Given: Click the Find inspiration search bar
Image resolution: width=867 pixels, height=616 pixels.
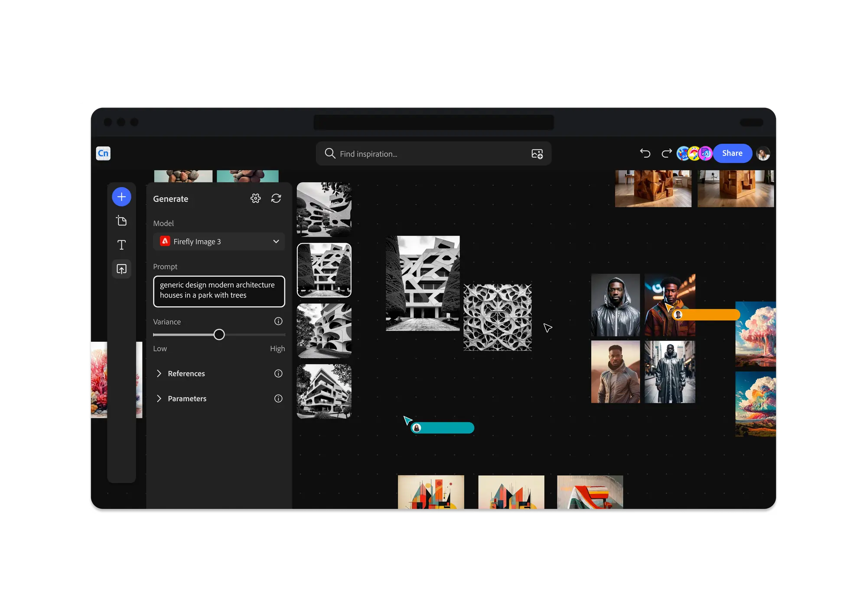Looking at the screenshot, I should tap(433, 153).
